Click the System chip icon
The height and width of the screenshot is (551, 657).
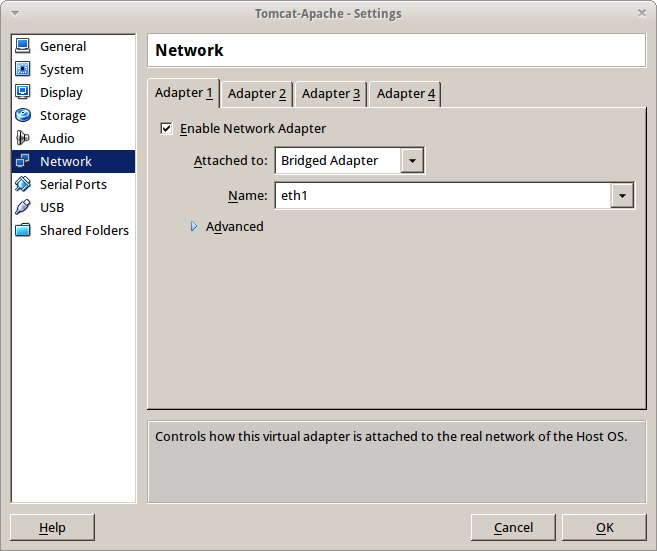[23, 69]
